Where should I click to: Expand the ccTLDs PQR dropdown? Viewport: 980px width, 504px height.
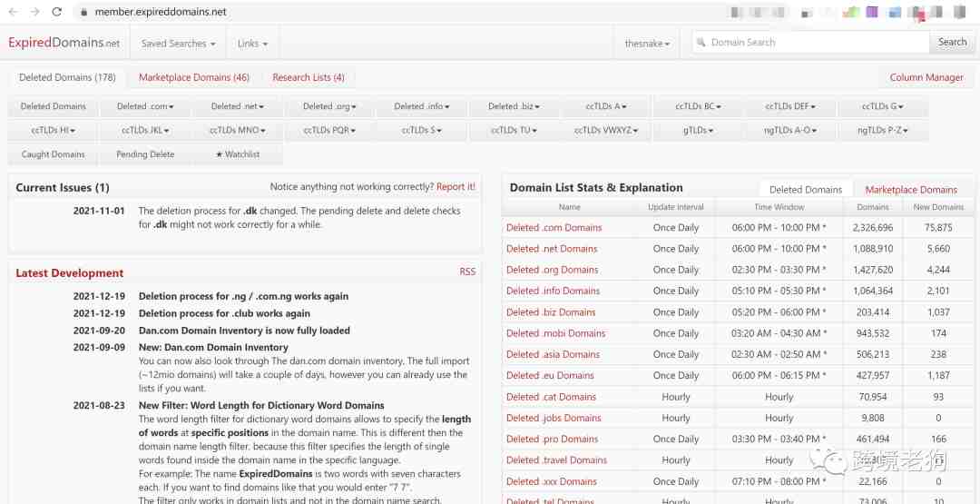click(329, 130)
